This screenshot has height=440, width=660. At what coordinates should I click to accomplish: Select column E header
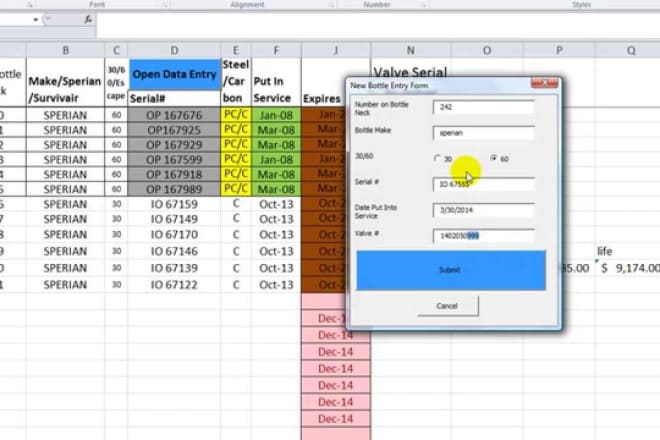click(x=236, y=51)
